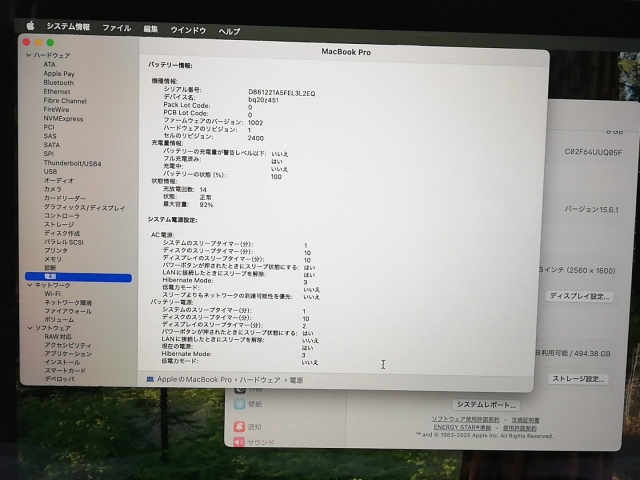Select SPI in the sidebar
This screenshot has height=480, width=640.
49,154
